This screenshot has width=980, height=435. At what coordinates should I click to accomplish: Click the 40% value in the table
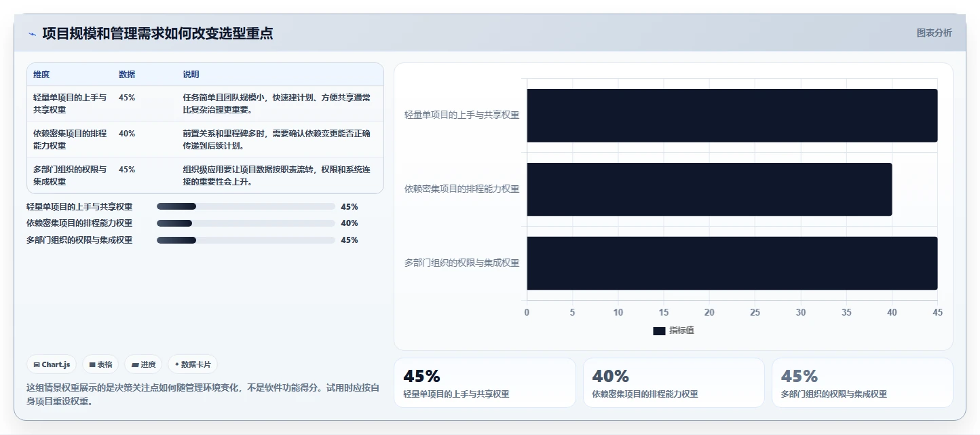(x=127, y=134)
